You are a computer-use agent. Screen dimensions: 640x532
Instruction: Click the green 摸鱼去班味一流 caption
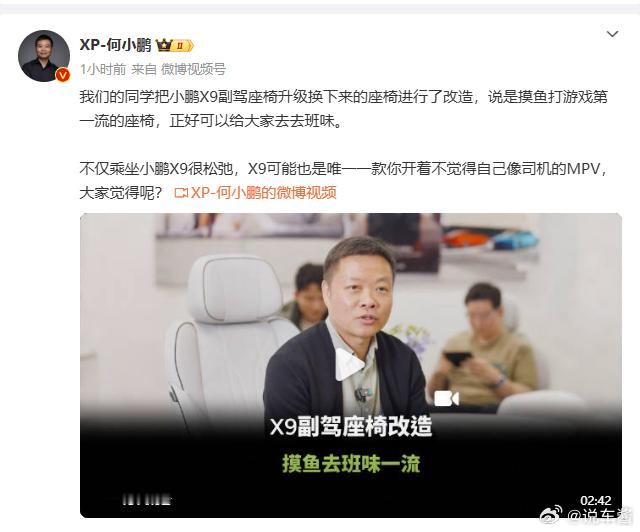(351, 463)
